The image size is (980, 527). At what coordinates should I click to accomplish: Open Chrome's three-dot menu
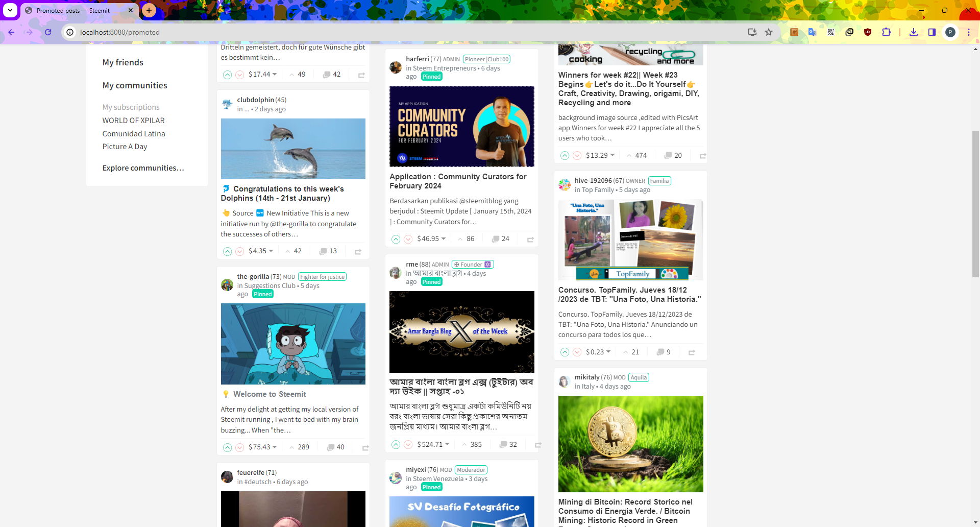(x=968, y=32)
